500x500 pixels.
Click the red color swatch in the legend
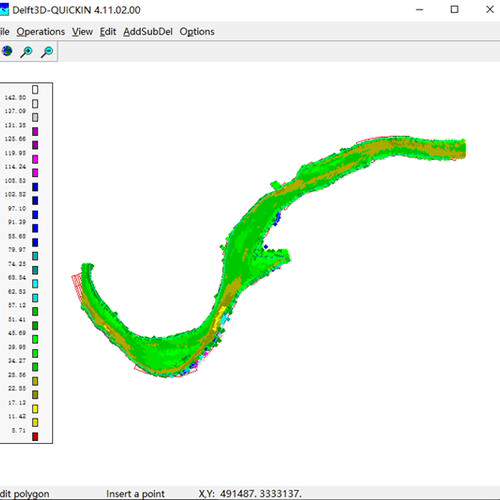(x=35, y=436)
